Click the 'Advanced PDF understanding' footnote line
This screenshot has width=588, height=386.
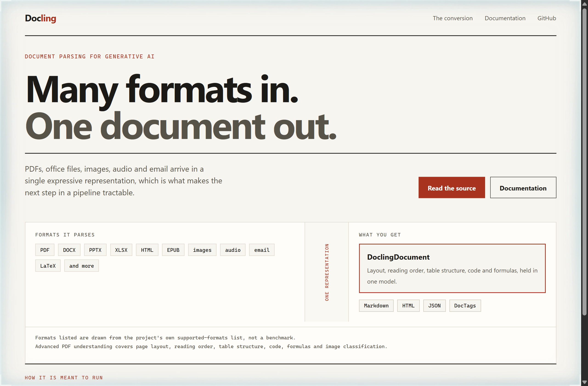click(x=211, y=346)
